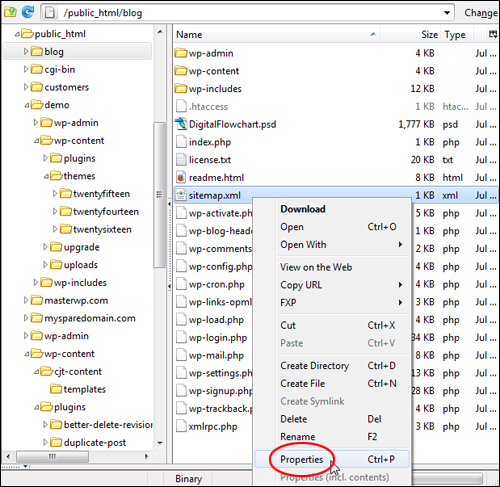This screenshot has height=487, width=500.
Task: Click the xmlrpc.php file icon
Action: click(x=181, y=426)
